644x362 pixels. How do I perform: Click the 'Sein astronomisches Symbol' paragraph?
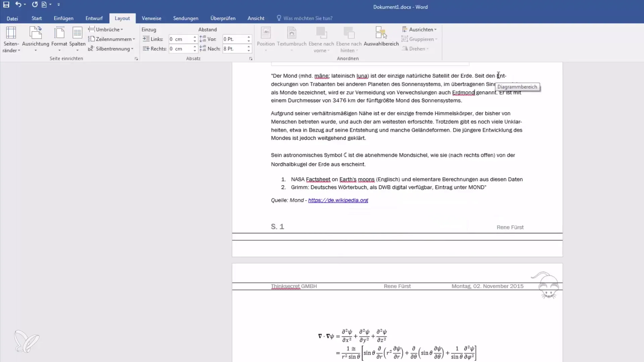point(393,160)
